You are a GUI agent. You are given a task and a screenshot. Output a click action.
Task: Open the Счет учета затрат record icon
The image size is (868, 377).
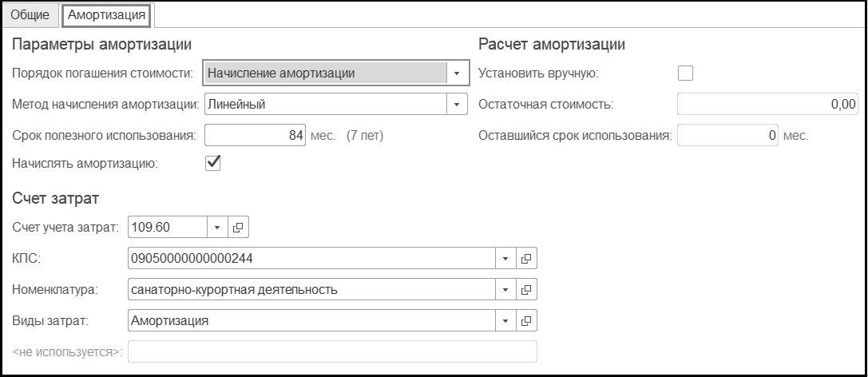238,228
